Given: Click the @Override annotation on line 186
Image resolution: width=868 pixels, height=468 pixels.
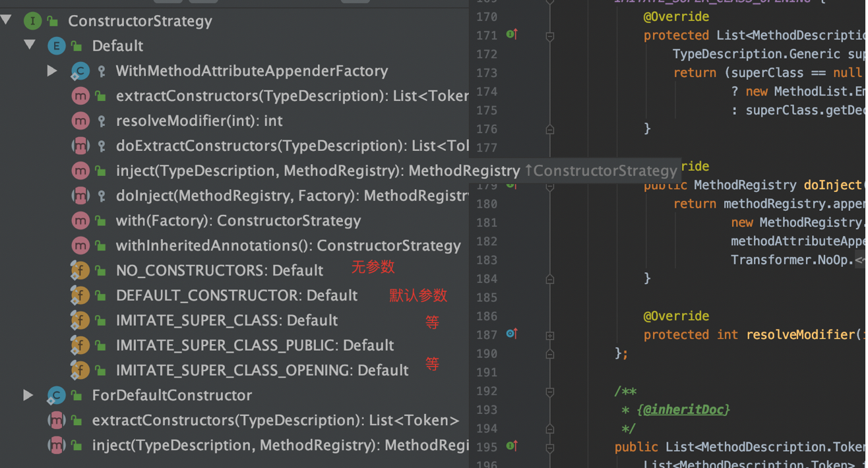Looking at the screenshot, I should (676, 316).
